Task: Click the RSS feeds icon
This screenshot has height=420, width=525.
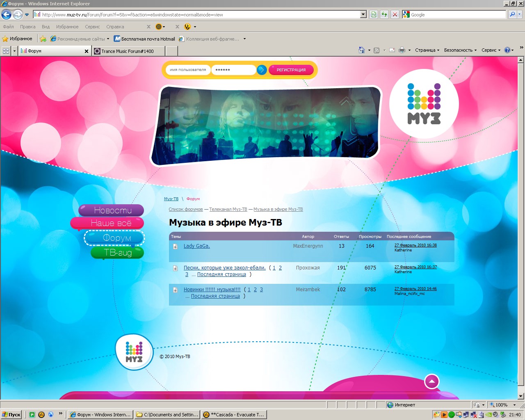Action: coord(376,50)
